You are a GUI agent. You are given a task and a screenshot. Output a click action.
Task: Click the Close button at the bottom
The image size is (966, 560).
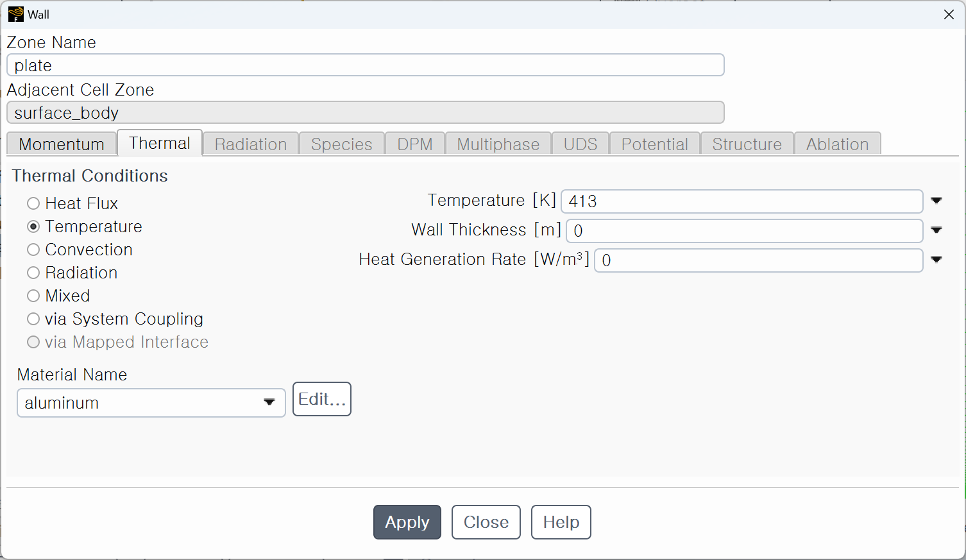click(486, 522)
